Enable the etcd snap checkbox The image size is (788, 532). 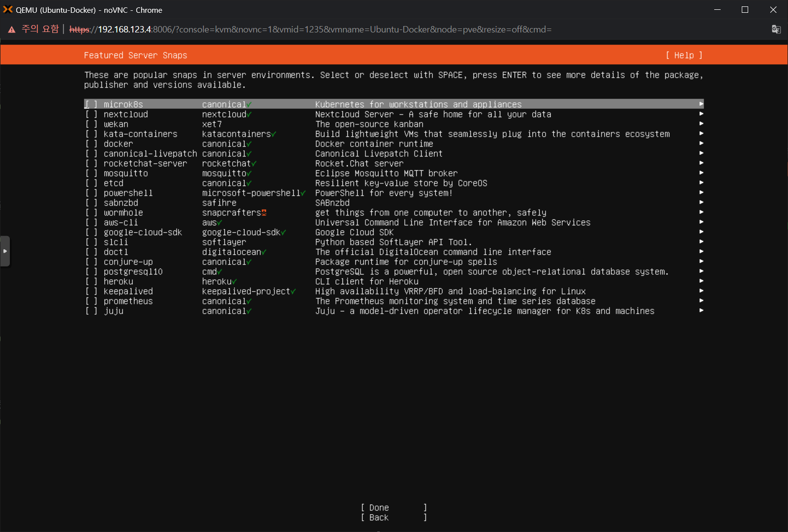click(91, 183)
